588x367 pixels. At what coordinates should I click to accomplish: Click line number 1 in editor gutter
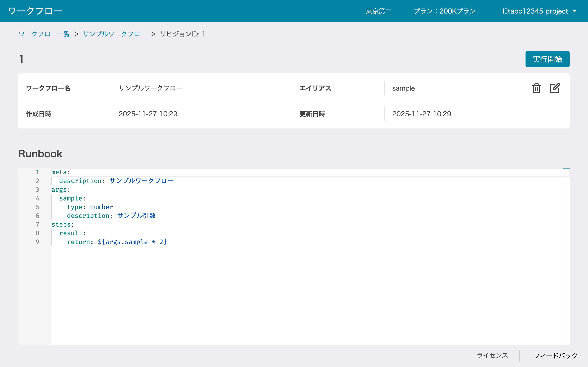(37, 172)
